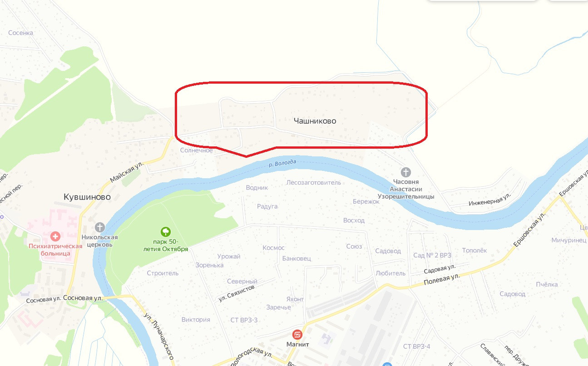Select the Сосенка label

(21, 33)
